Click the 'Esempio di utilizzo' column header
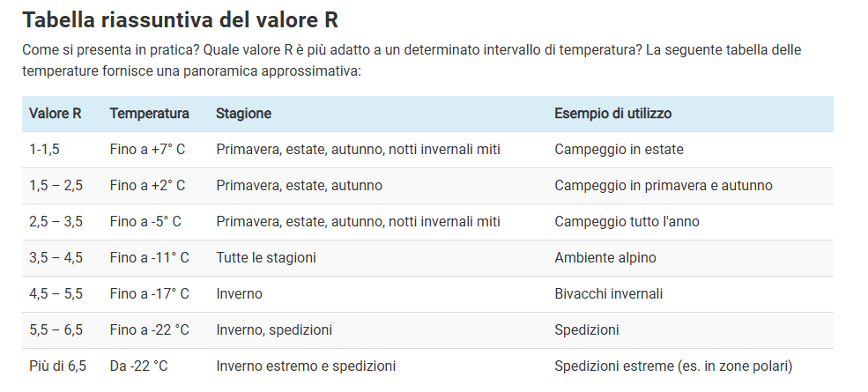Screen dimensions: 868x392 (x=613, y=114)
